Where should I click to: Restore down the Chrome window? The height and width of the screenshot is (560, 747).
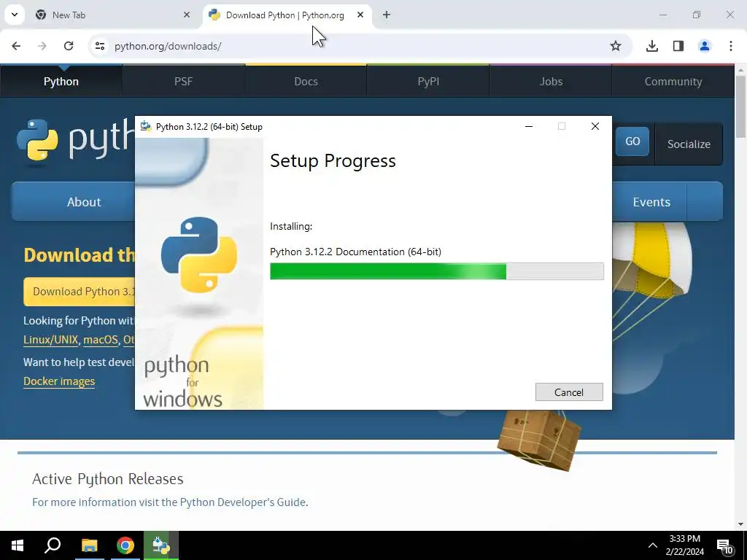click(697, 15)
